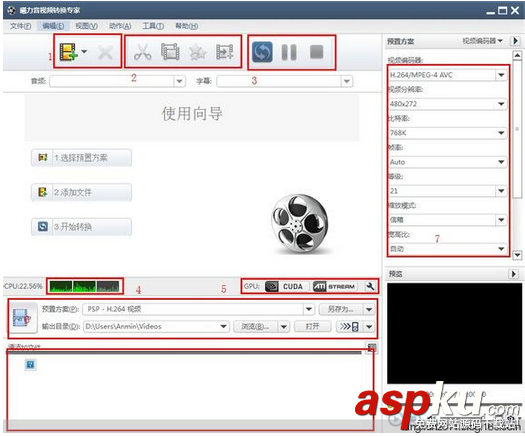Expand the 预置方案 panel arrow button
Viewport: 525px width, 436px height.
515,41
